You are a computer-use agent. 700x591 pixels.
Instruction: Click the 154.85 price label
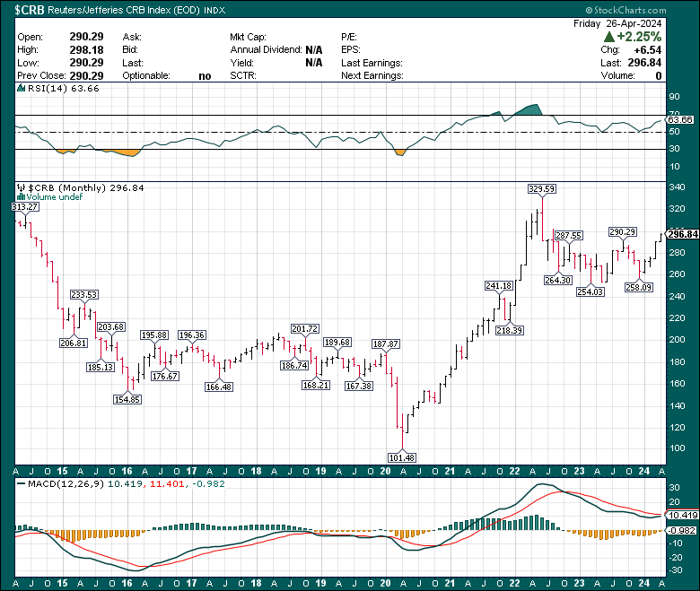[x=127, y=400]
